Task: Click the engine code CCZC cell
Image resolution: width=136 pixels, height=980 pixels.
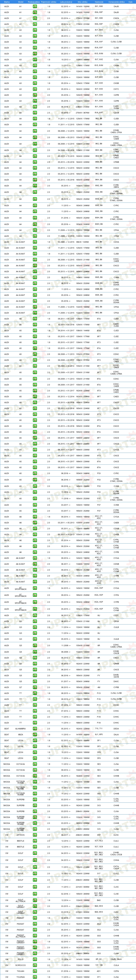Action: [116, 616]
